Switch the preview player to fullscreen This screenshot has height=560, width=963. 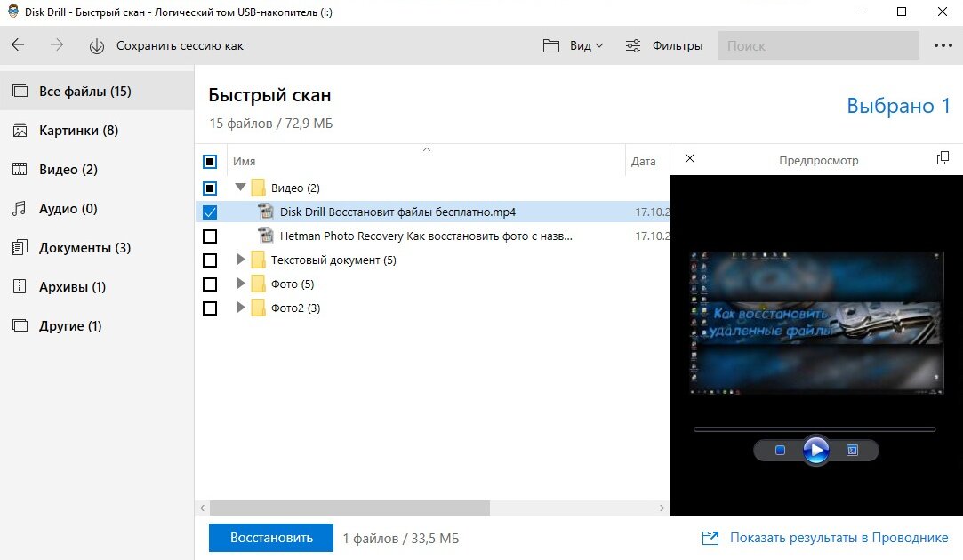coord(852,450)
